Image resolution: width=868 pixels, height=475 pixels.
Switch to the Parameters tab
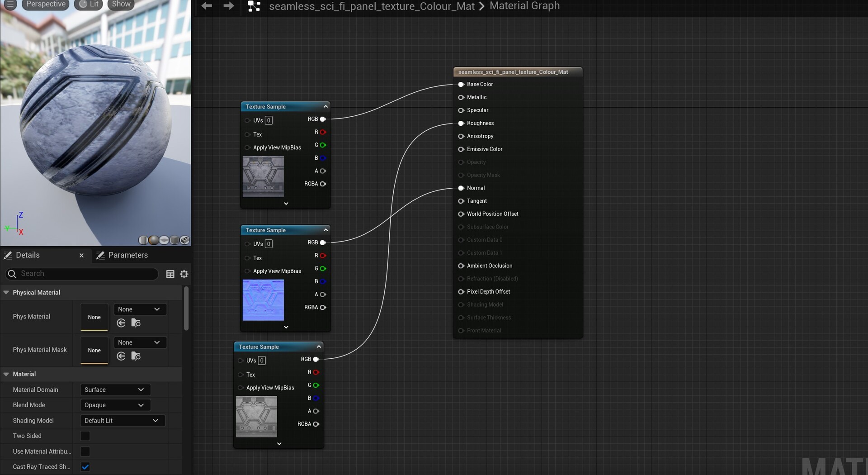128,255
